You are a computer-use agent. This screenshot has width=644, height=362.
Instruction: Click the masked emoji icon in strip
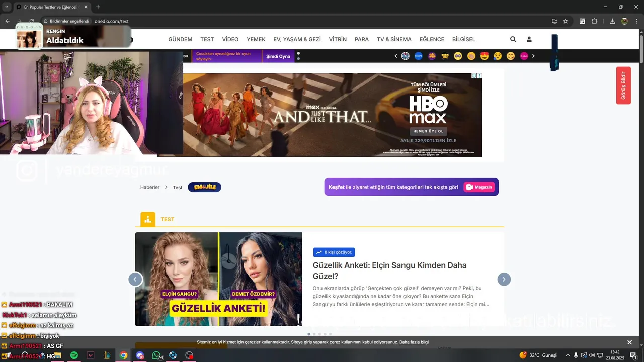pyautogui.click(x=458, y=56)
